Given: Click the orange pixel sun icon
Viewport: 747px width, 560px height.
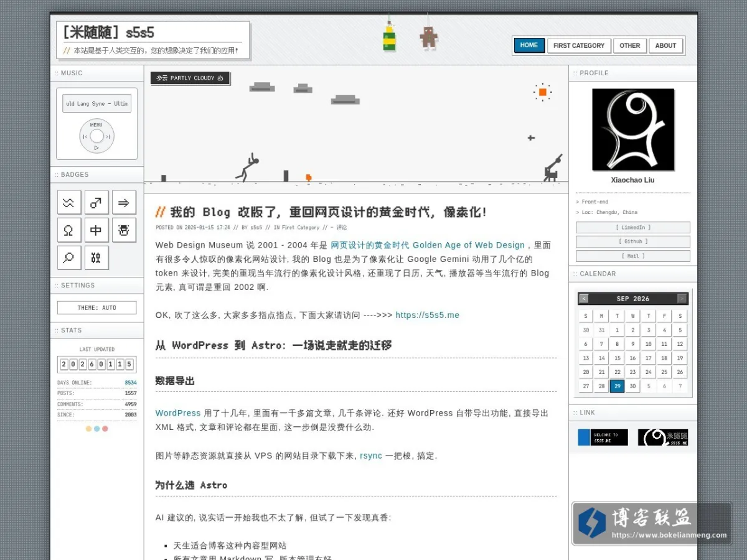Looking at the screenshot, I should point(542,92).
